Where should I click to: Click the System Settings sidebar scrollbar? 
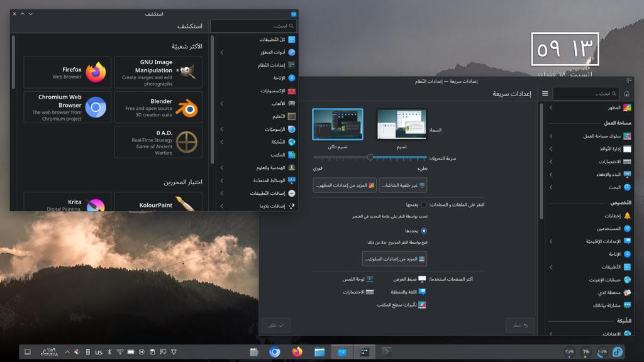(541, 161)
